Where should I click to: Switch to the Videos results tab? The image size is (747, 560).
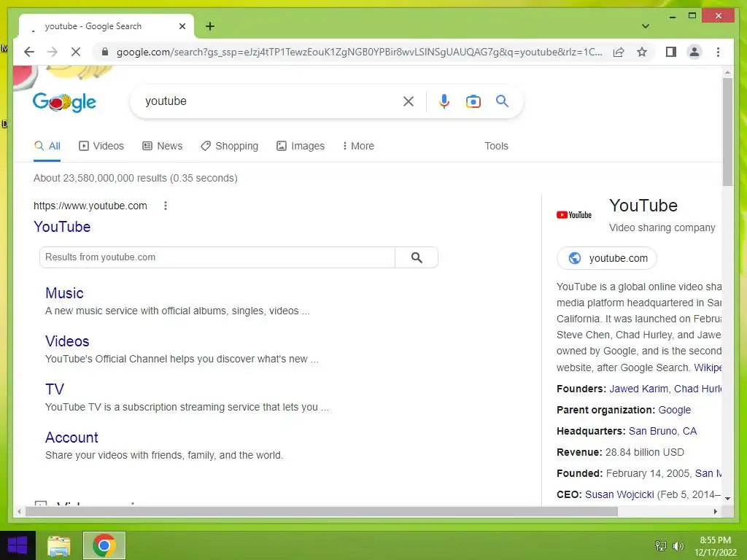(x=101, y=146)
